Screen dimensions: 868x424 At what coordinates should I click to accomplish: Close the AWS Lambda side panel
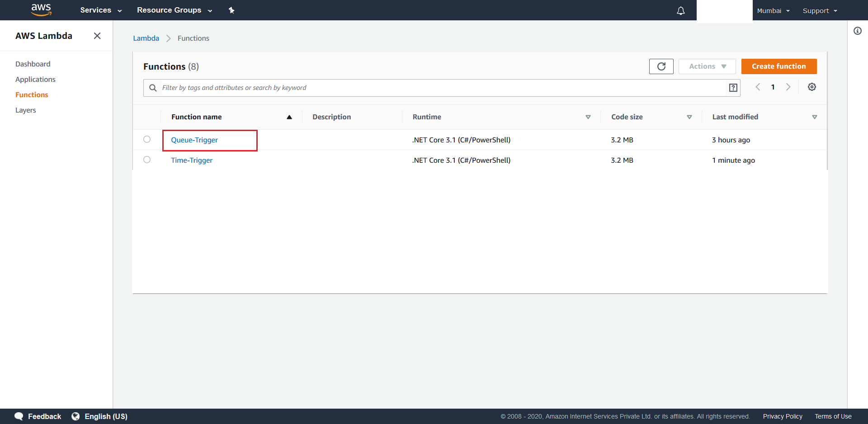point(97,36)
